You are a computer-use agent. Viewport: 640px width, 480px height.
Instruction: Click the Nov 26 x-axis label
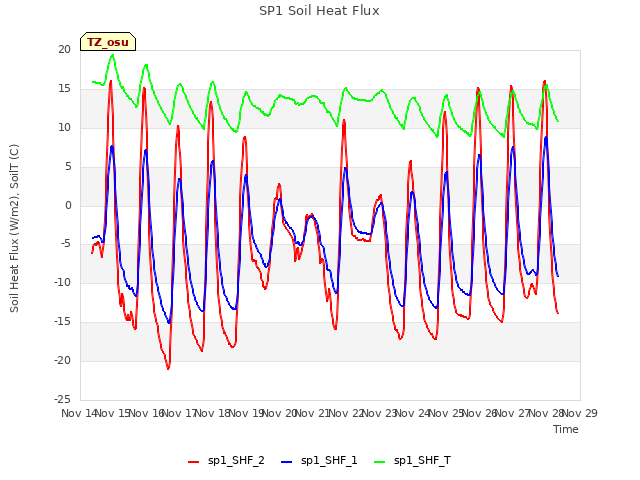click(480, 413)
